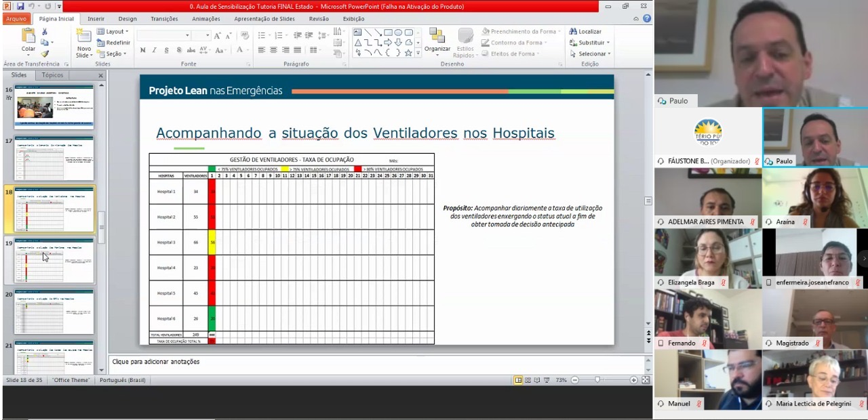The height and width of the screenshot is (420, 868).
Task: Apply a numbered list
Action: (x=280, y=35)
